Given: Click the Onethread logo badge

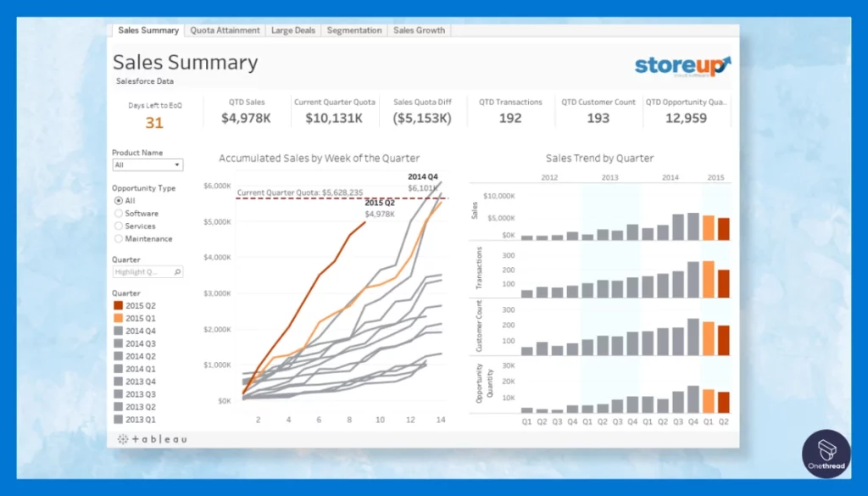Looking at the screenshot, I should click(x=826, y=454).
